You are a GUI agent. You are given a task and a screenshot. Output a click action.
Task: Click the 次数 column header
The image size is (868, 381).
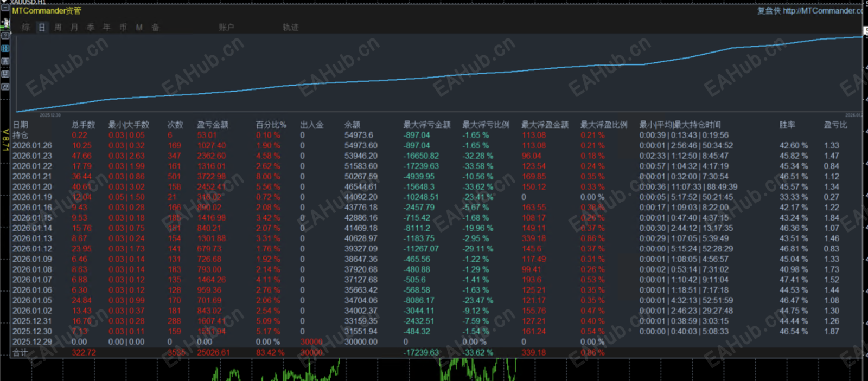pos(175,125)
